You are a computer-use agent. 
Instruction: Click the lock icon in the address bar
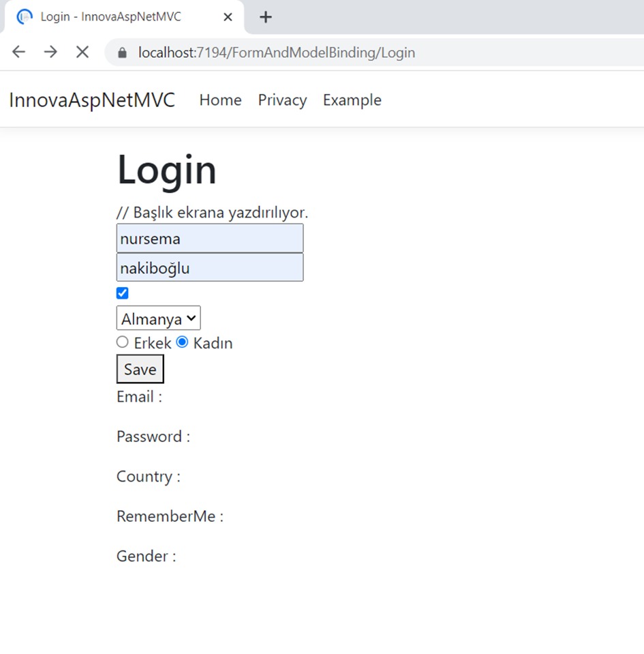point(122,53)
